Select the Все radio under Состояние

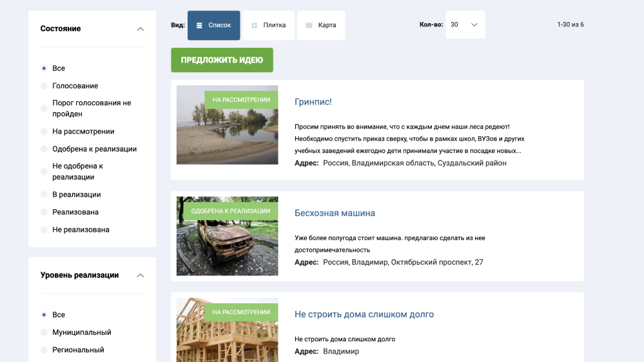pos(44,68)
